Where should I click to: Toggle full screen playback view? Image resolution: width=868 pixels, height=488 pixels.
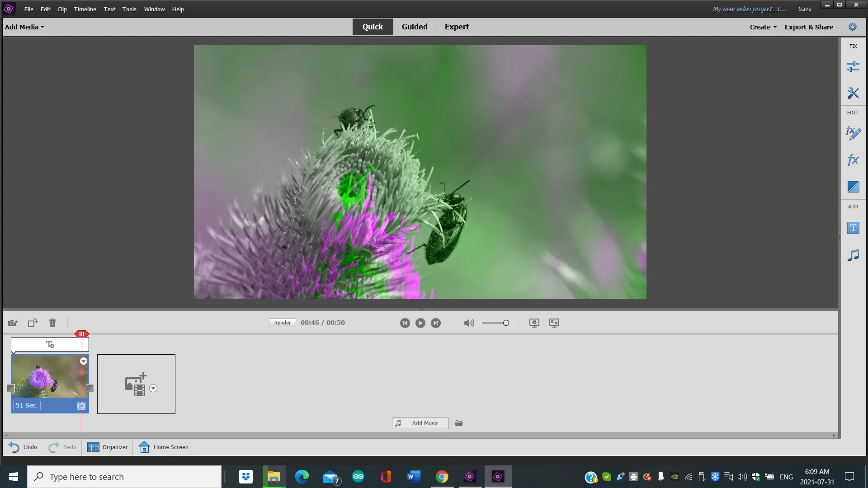pos(554,323)
